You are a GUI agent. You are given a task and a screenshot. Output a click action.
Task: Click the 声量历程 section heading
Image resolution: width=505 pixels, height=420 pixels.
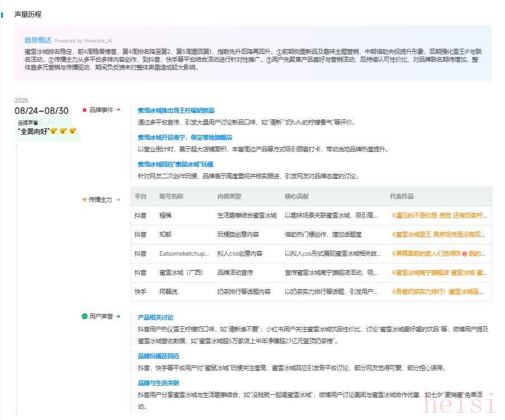[27, 15]
